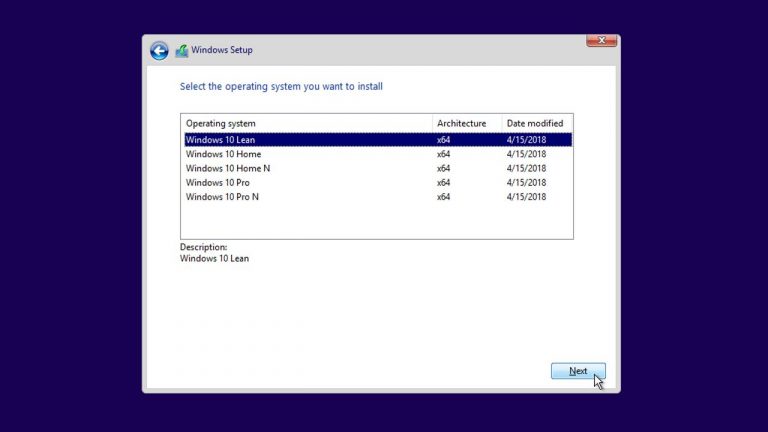The height and width of the screenshot is (432, 768).
Task: Select the Windows 10 Lean row
Action: pyautogui.click(x=378, y=140)
